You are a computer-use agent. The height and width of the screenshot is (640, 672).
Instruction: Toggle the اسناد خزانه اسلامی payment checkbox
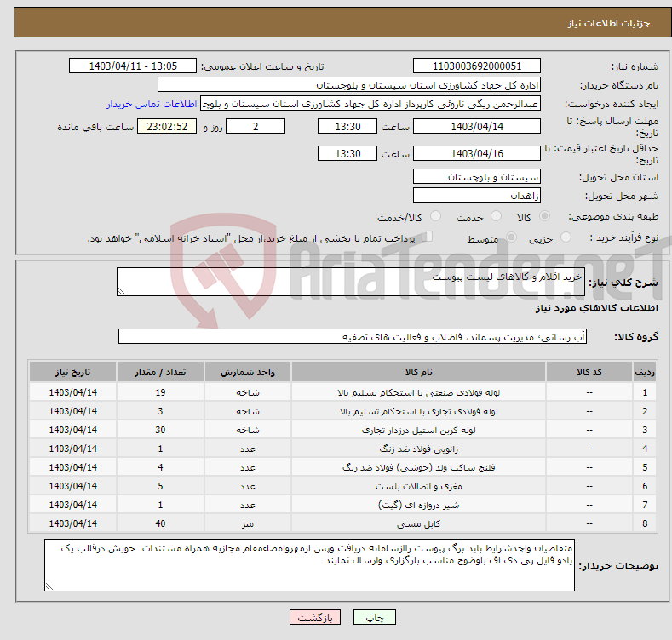click(428, 237)
